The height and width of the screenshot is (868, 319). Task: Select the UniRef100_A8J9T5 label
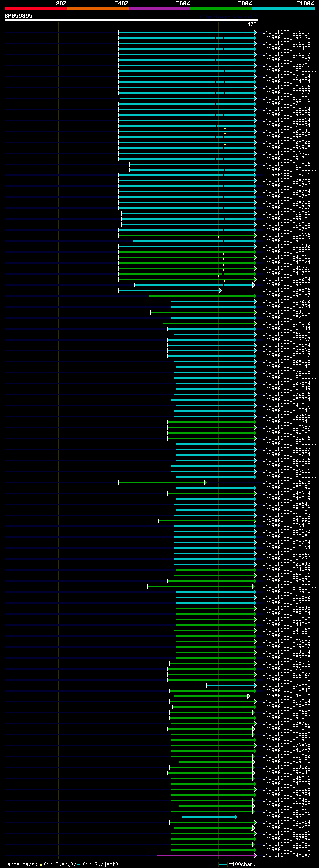(286, 312)
